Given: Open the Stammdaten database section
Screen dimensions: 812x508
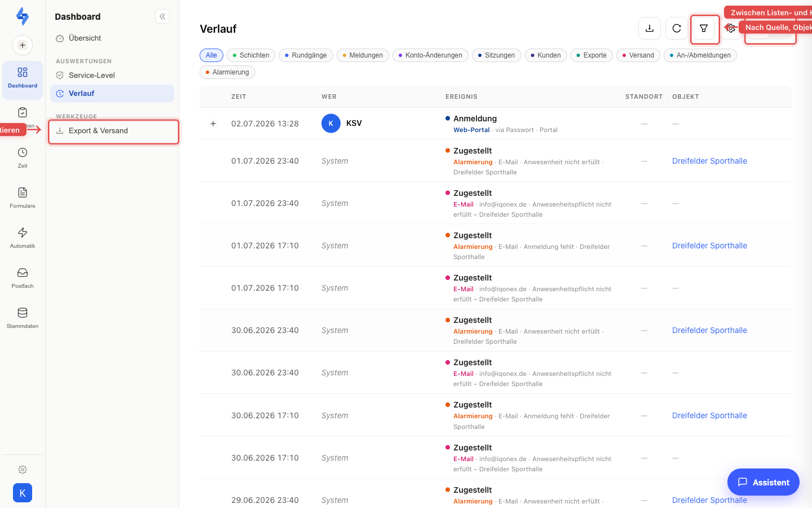Looking at the screenshot, I should (x=23, y=318).
